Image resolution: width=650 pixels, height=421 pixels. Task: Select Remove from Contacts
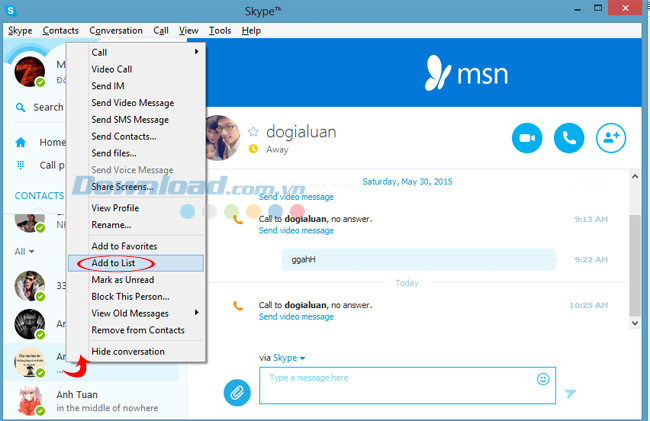point(136,330)
